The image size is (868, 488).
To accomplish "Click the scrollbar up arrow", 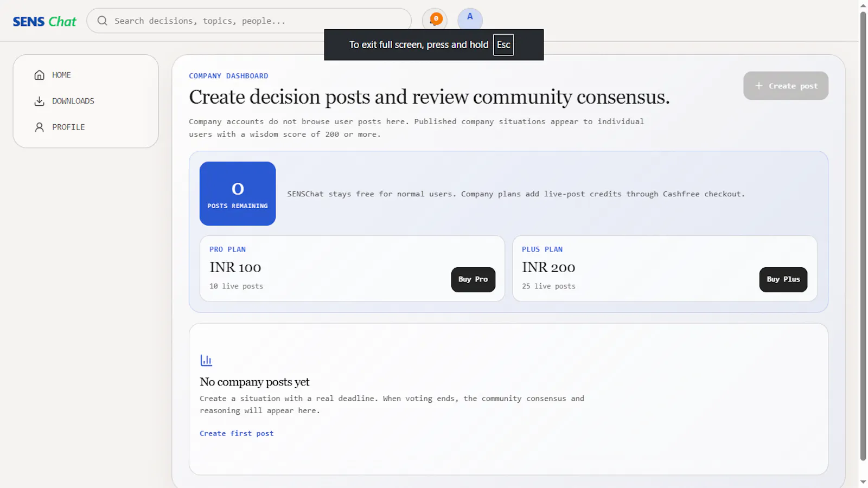I will click(863, 5).
